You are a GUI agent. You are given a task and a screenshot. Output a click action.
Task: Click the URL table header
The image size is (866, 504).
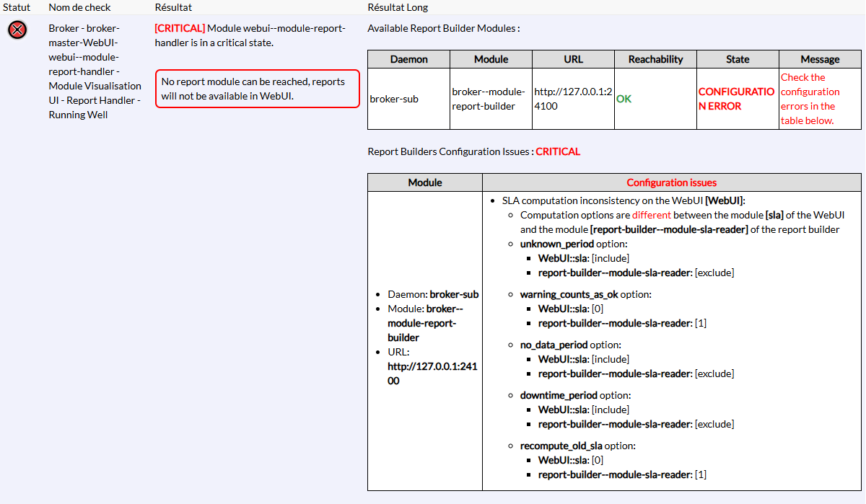coord(573,59)
